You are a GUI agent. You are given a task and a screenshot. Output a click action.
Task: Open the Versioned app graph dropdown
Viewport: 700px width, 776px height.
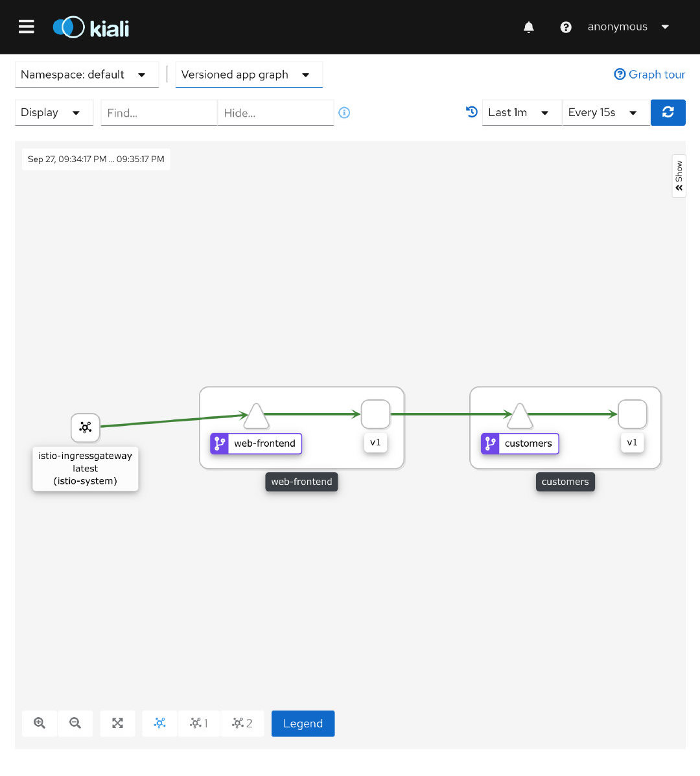[248, 75]
